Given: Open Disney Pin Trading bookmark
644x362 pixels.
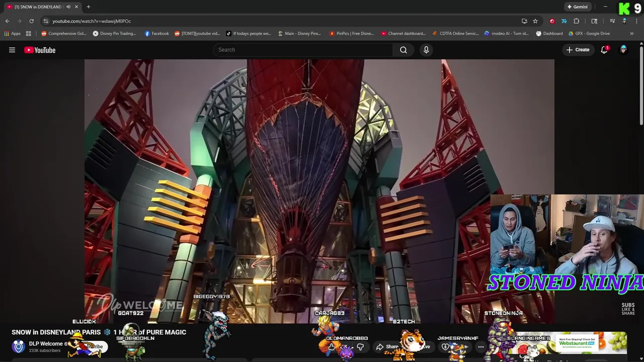Looking at the screenshot, I should tap(114, 34).
